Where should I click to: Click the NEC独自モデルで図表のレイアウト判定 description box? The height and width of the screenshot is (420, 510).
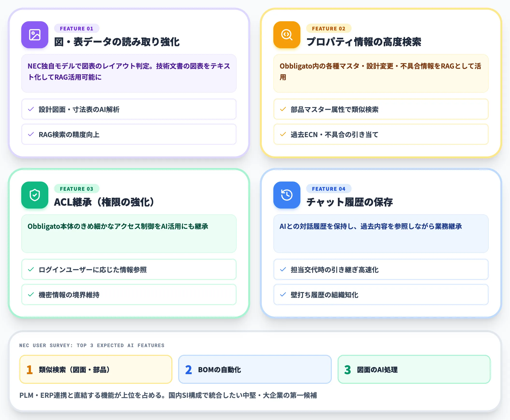click(129, 74)
